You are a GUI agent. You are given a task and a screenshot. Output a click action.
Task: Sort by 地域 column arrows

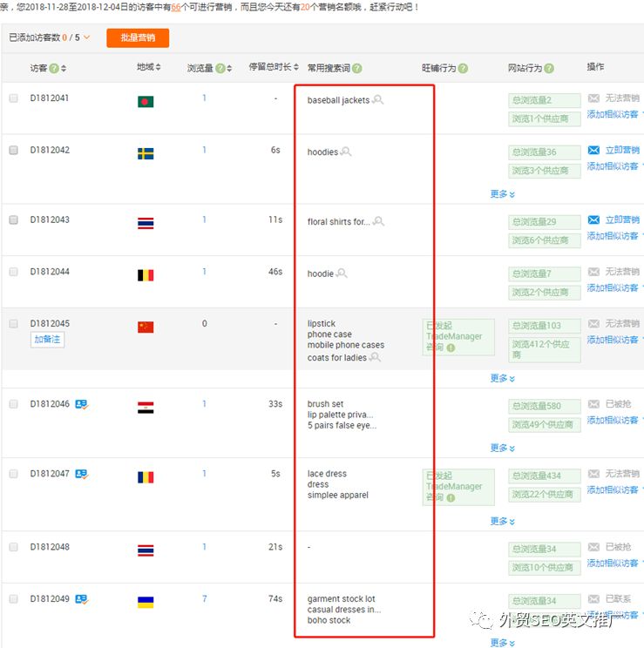point(158,67)
